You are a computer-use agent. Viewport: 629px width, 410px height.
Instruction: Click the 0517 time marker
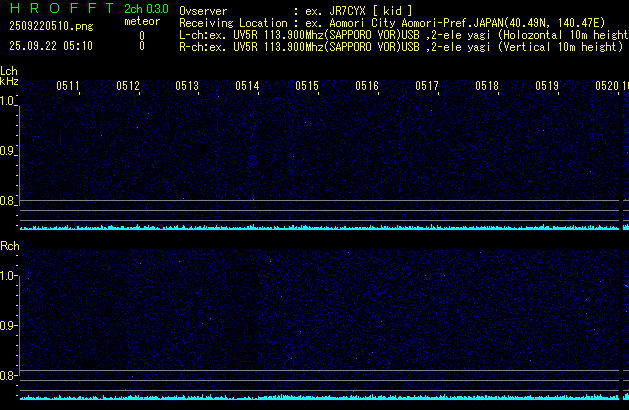pos(427,87)
